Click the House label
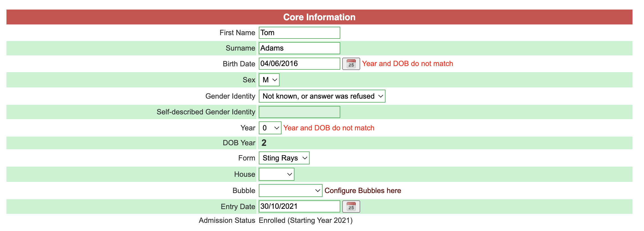The width and height of the screenshot is (644, 231). [x=244, y=174]
